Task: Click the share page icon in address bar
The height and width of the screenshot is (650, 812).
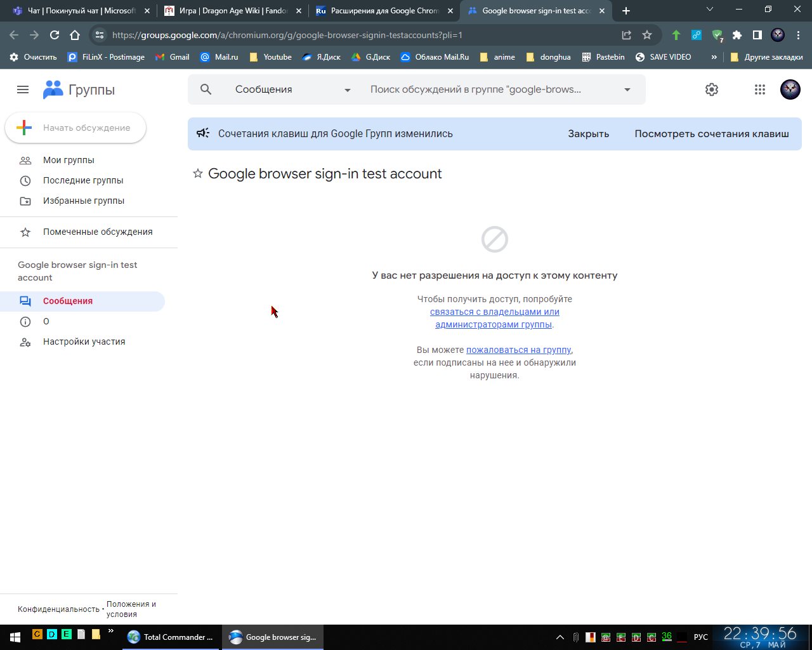Action: [x=626, y=35]
